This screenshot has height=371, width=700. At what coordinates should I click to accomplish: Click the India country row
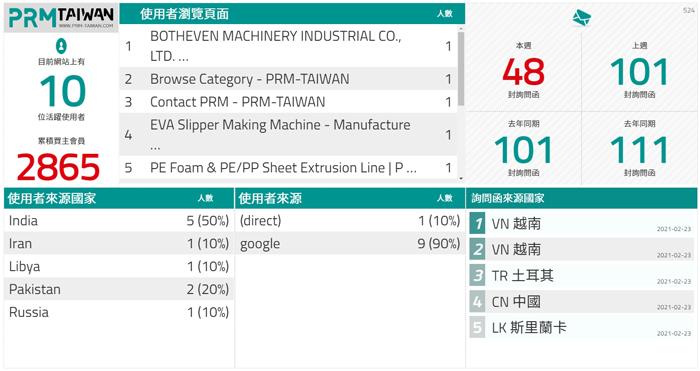(x=119, y=221)
